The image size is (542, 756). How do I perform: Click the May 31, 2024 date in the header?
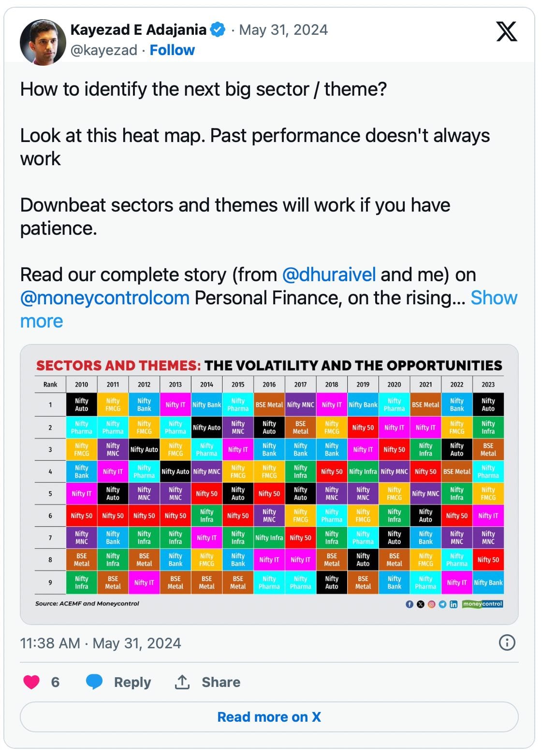click(x=283, y=29)
